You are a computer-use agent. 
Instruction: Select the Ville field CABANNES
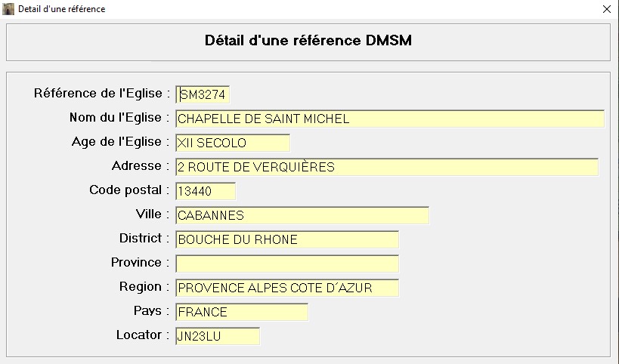pyautogui.click(x=302, y=215)
